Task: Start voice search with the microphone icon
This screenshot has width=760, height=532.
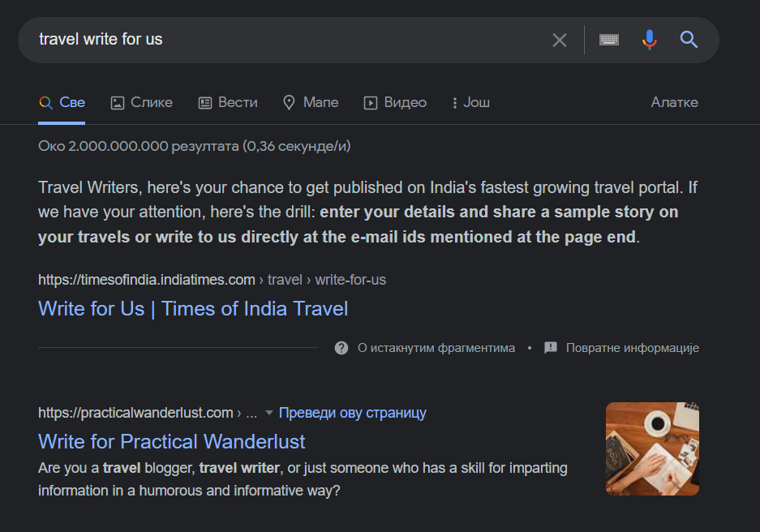Action: click(650, 40)
